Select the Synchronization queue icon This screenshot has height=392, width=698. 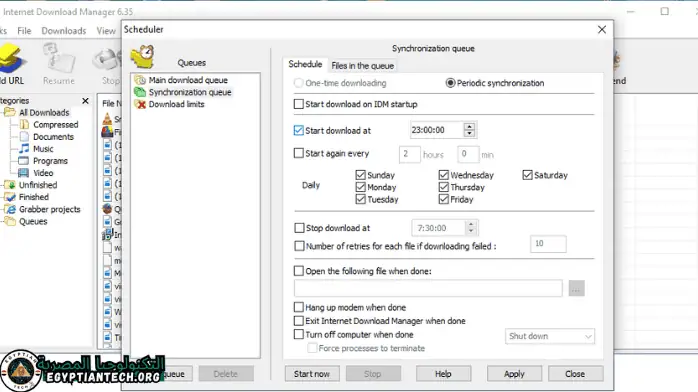140,92
